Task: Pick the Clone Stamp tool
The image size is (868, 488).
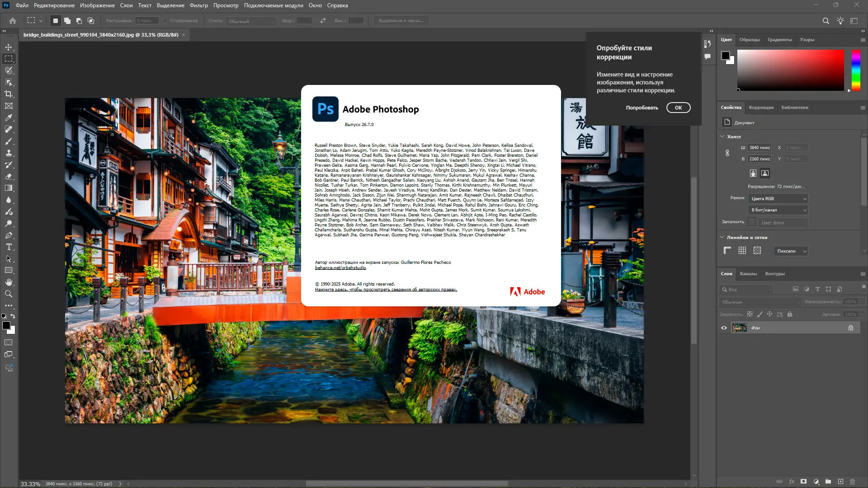Action: click(x=9, y=153)
